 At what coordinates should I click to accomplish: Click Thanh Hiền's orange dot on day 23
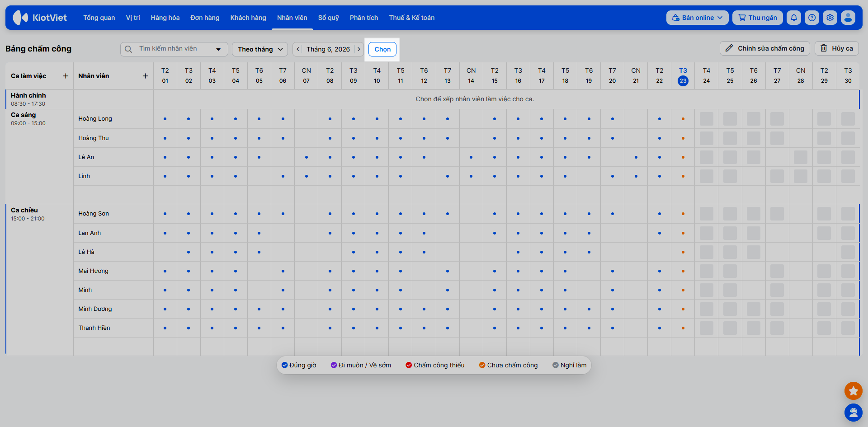(683, 328)
